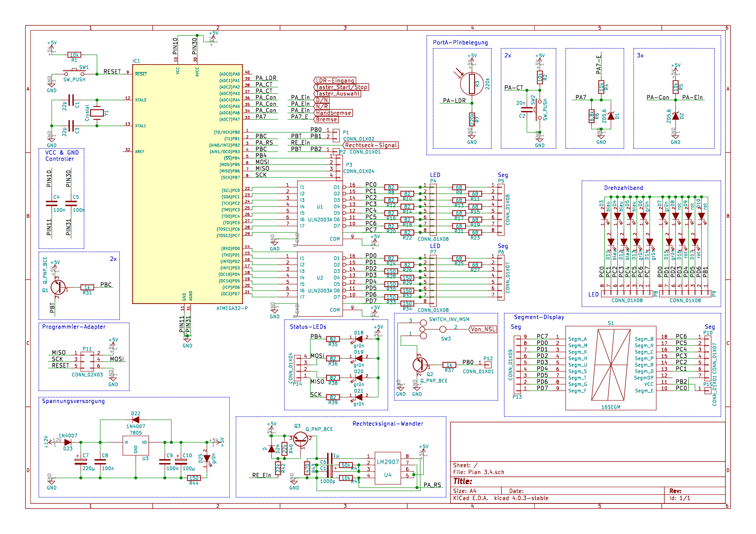756x534 pixels.
Task: Select Zener diode D1
Action: click(611, 116)
